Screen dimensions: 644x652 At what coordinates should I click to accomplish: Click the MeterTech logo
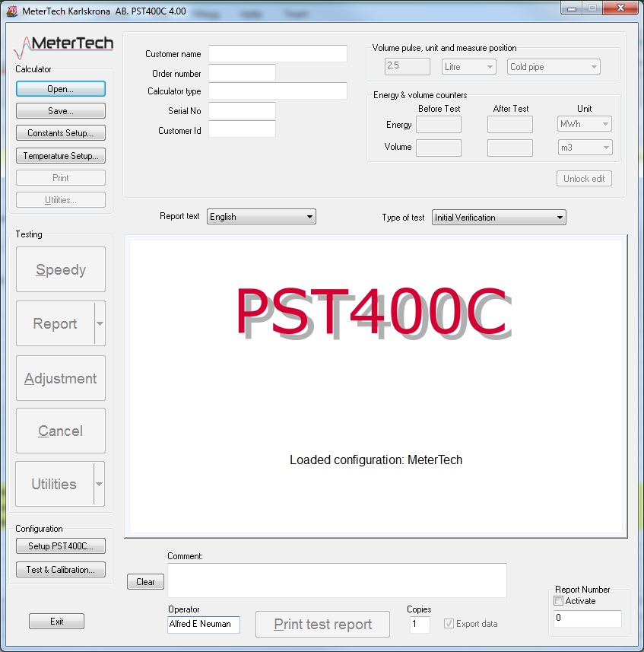(x=64, y=46)
